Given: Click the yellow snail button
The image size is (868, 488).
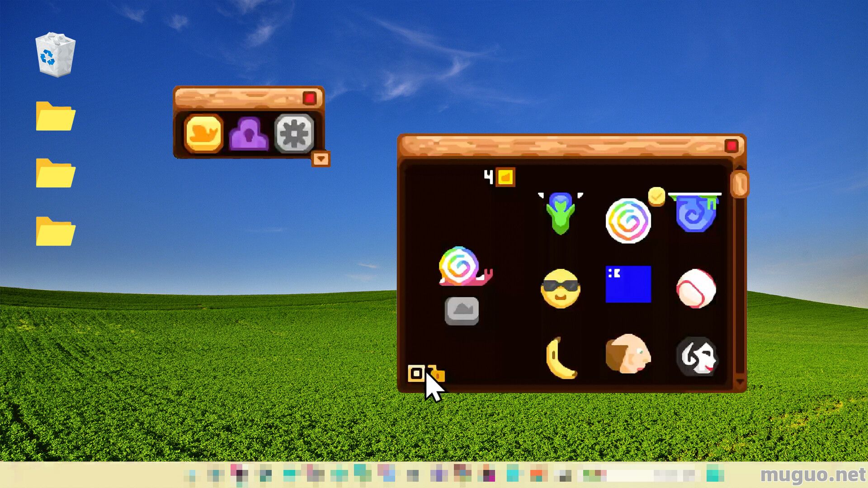Looking at the screenshot, I should [x=204, y=133].
